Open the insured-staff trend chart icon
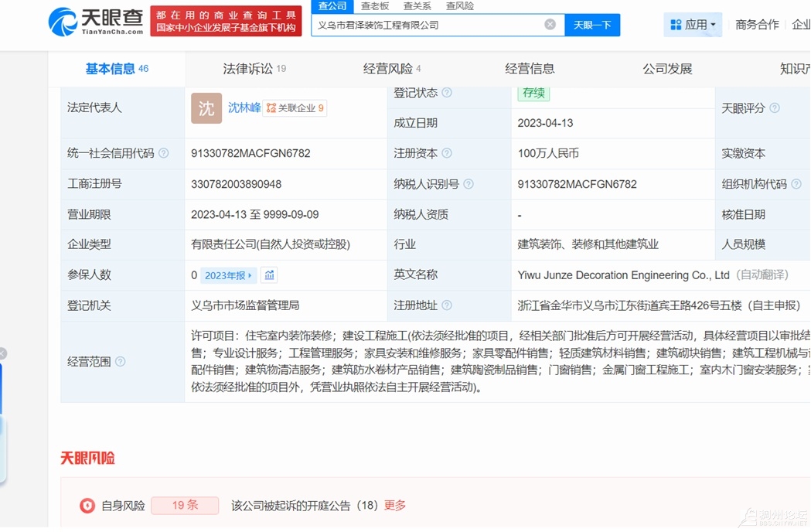This screenshot has width=811, height=532. point(269,275)
